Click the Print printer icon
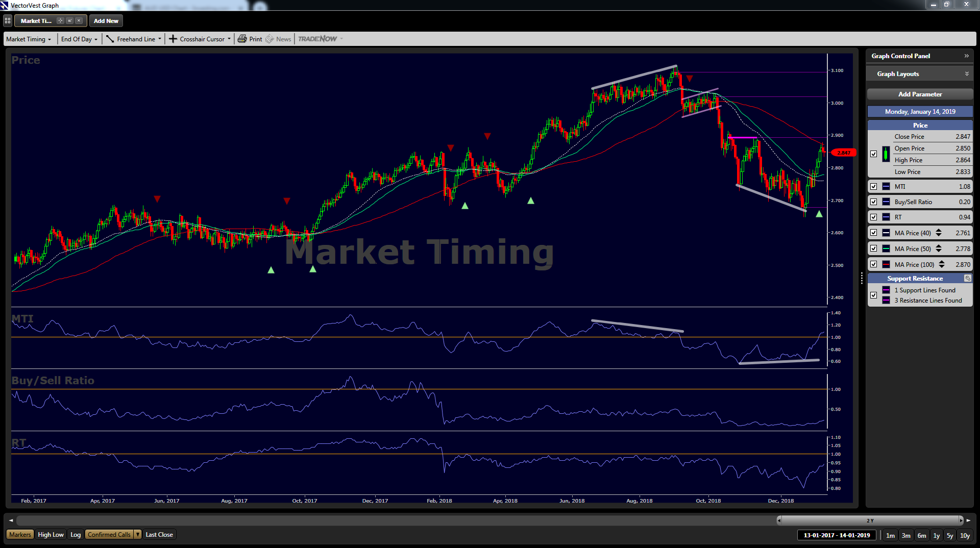This screenshot has height=548, width=980. click(x=242, y=39)
